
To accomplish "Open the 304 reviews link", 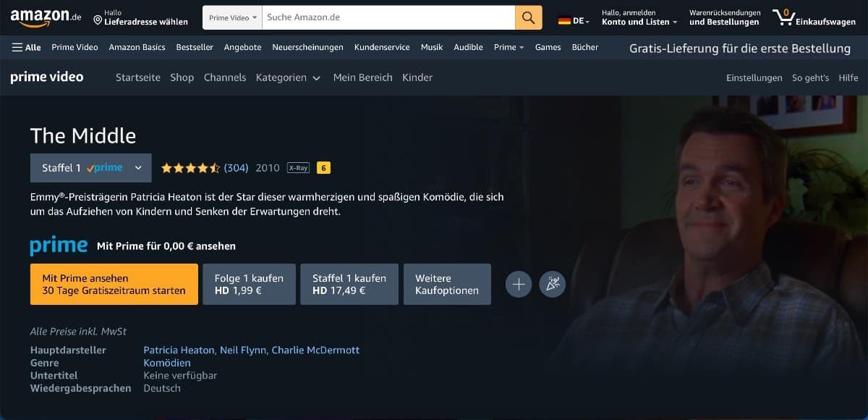I will [237, 168].
